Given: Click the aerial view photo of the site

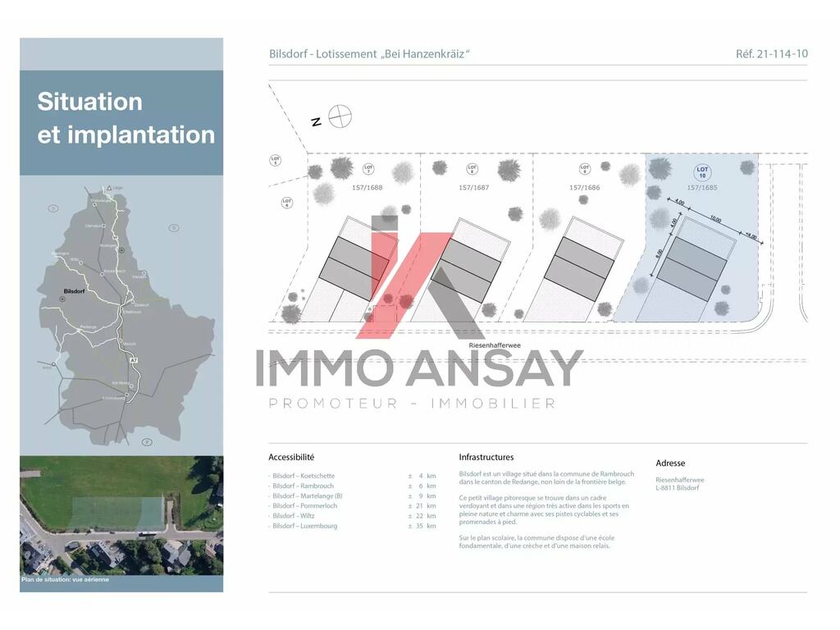Looking at the screenshot, I should click(x=121, y=515).
